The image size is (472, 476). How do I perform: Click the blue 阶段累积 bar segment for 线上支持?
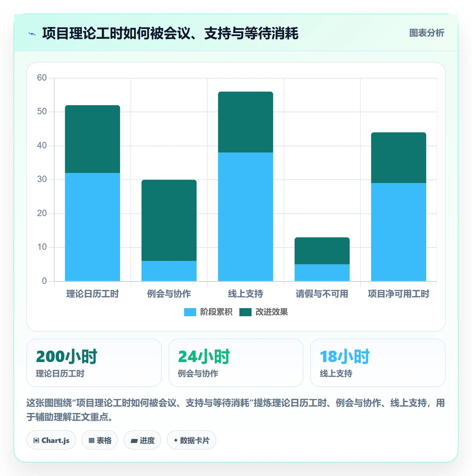[245, 217]
